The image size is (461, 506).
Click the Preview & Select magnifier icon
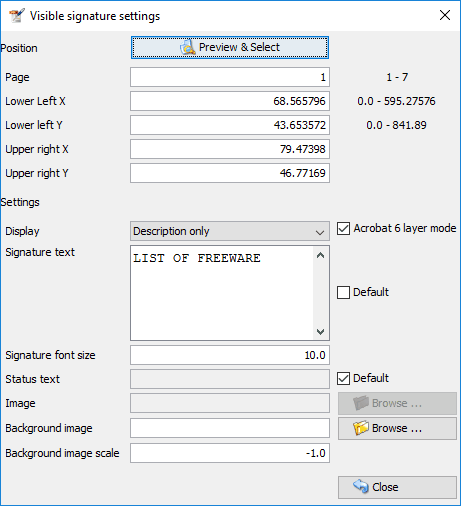click(188, 47)
